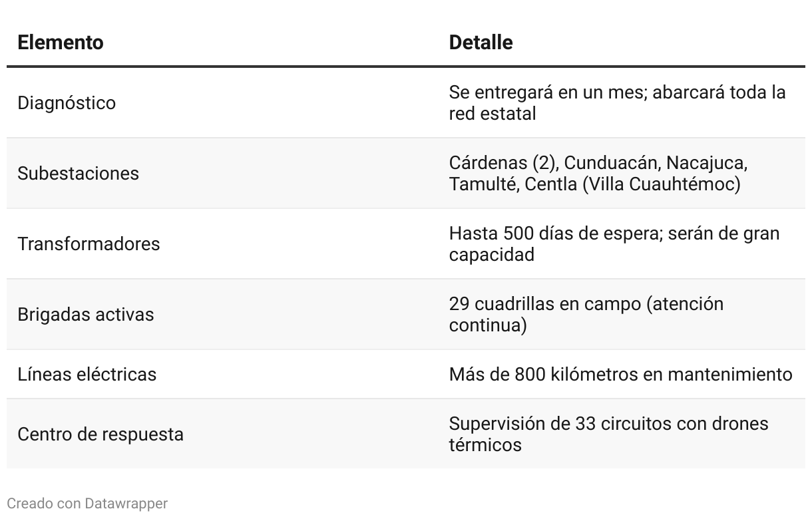Click 'continua)' in Brigadas activas detail
Viewport: 812px width, 519px height.
pos(488,325)
